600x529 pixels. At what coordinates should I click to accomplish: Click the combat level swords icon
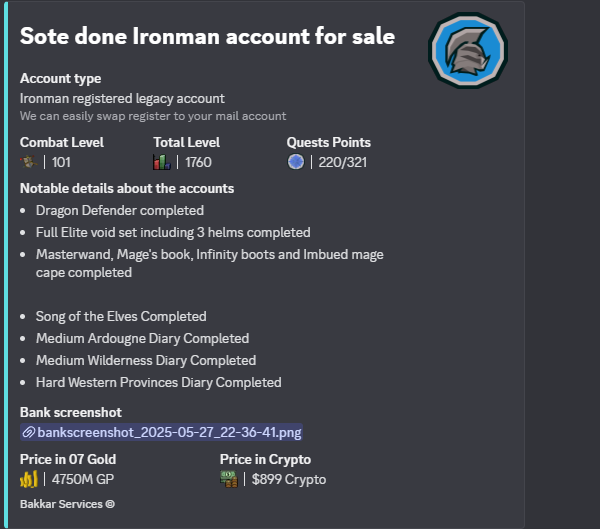29,162
